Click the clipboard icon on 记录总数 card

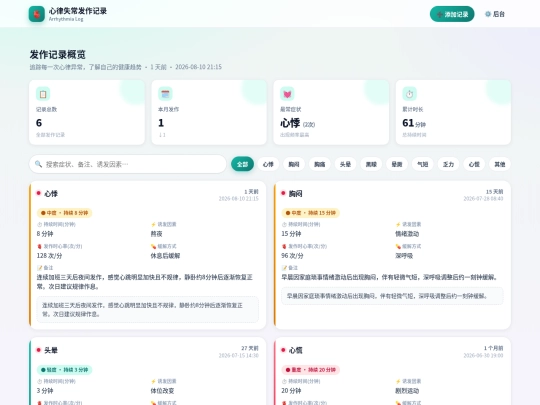pyautogui.click(x=43, y=94)
